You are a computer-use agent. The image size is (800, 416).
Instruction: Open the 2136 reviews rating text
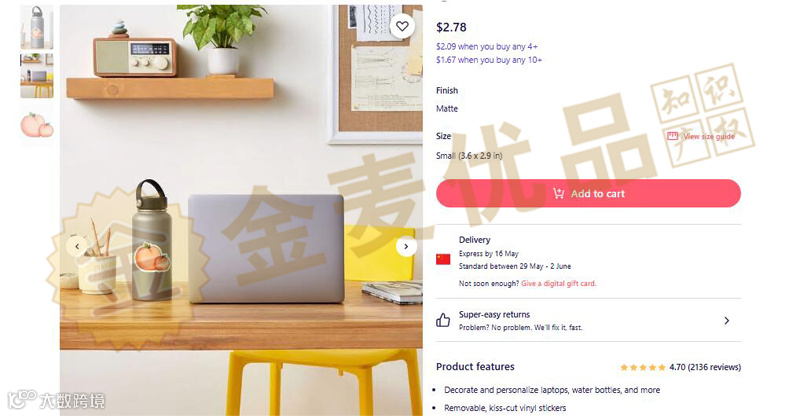point(705,367)
